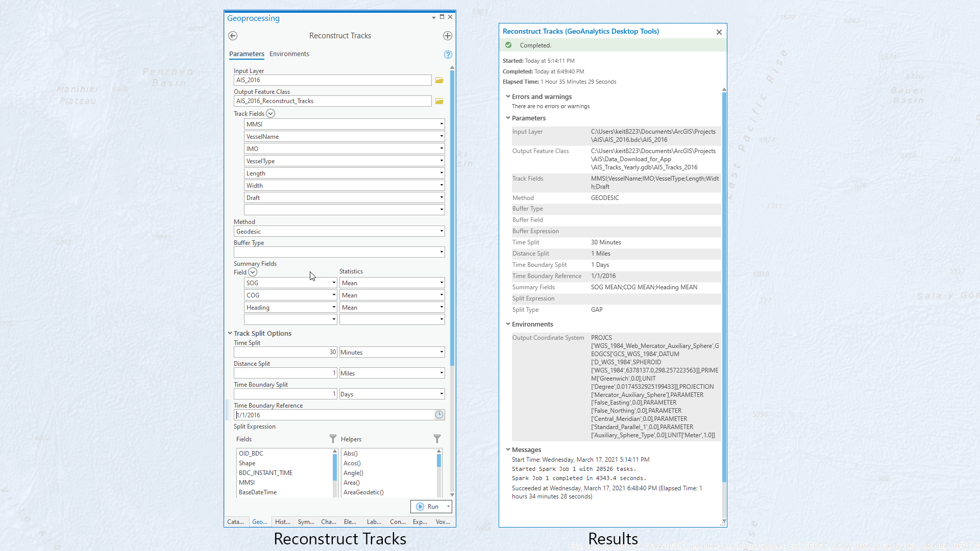
Task: Click the Completed green check icon
Action: (x=508, y=45)
